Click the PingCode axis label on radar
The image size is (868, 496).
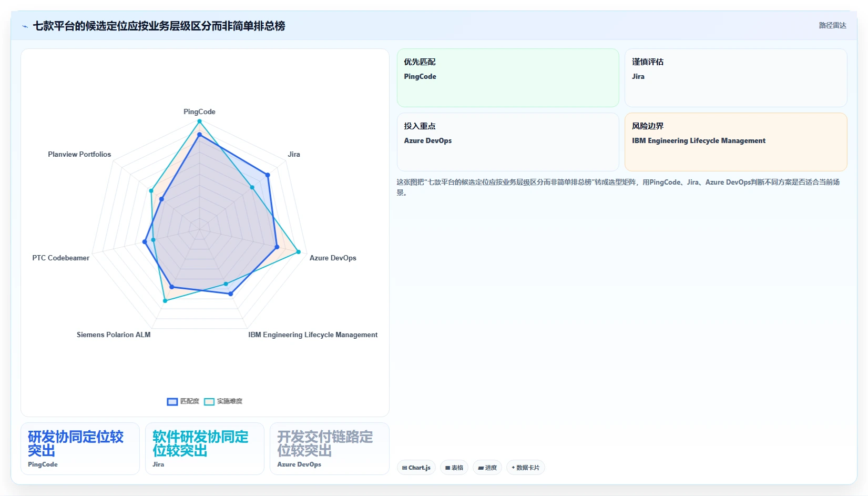[x=199, y=112]
